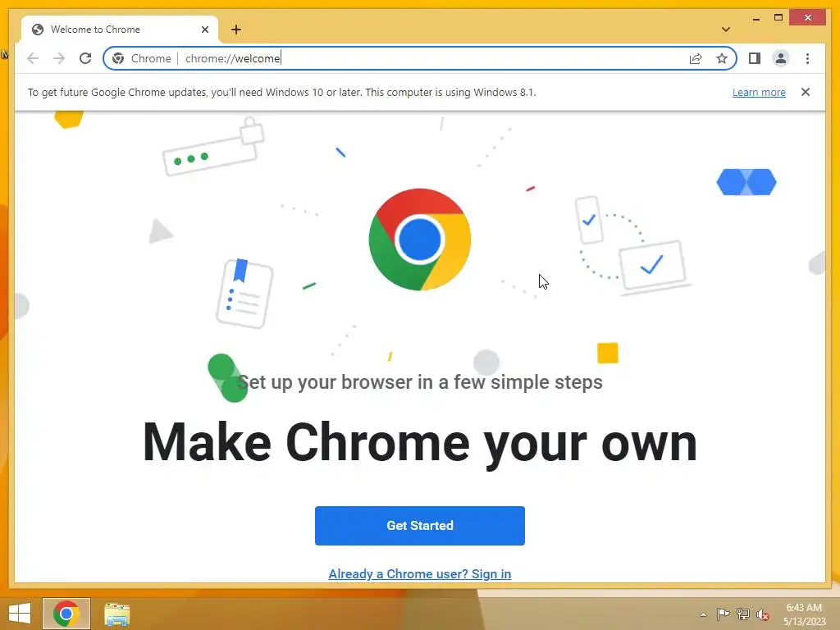Open the Windows Start button
The width and height of the screenshot is (840, 630).
coord(20,614)
